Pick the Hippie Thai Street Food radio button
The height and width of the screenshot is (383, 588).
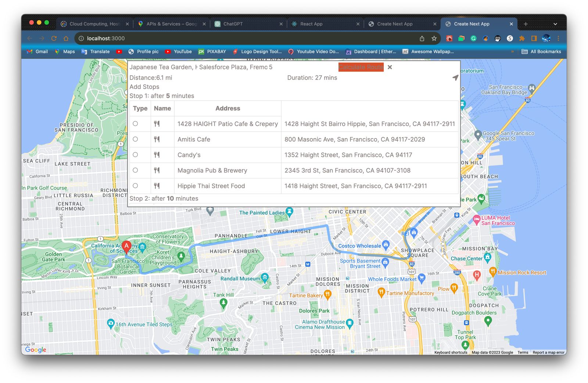point(135,186)
